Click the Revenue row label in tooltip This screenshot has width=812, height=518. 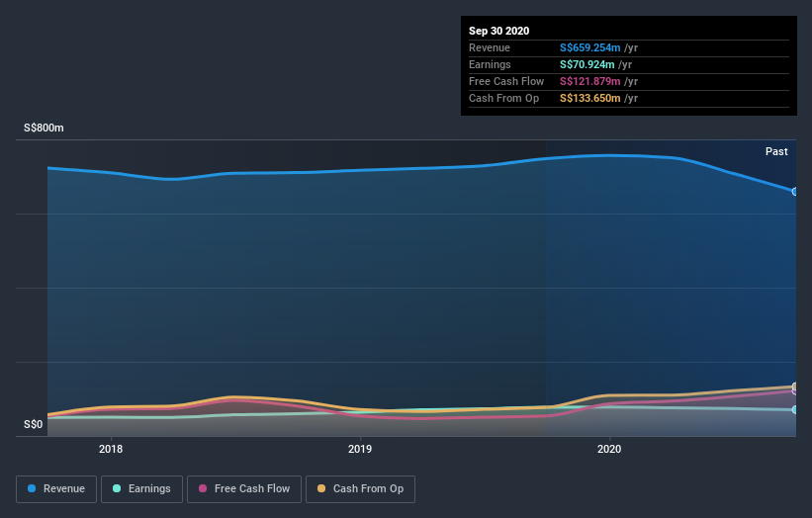[490, 47]
